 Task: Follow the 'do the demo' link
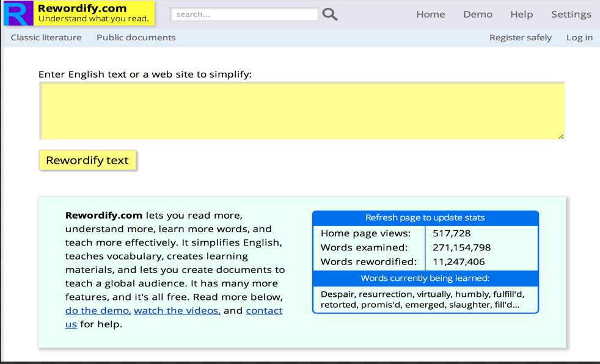[98, 310]
